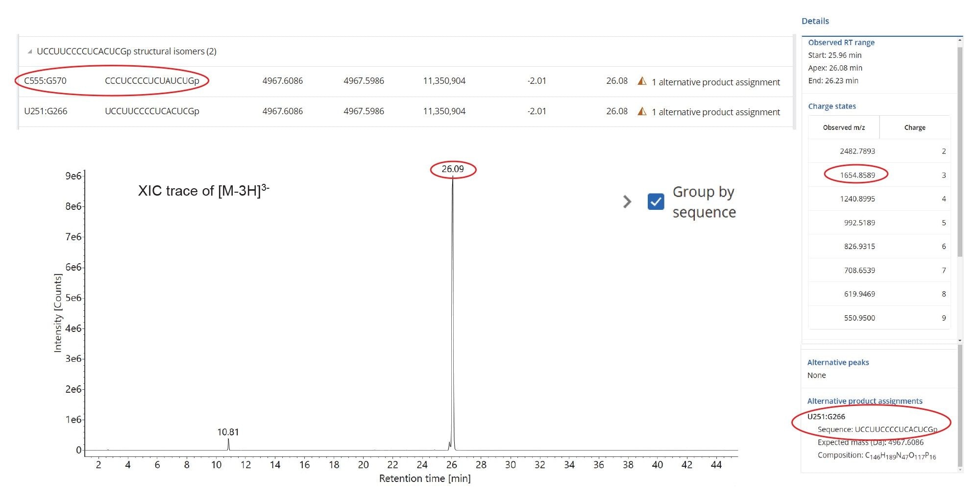Collapse the UCCUUCCCCUCACUCGp structural isomers group
980x504 pixels.
click(30, 51)
